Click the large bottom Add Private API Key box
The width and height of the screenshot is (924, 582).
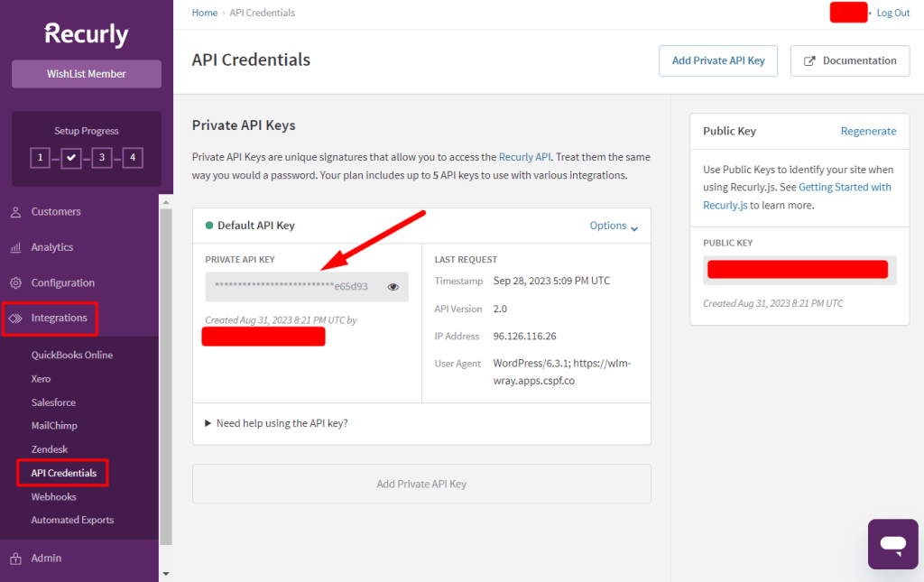[421, 484]
